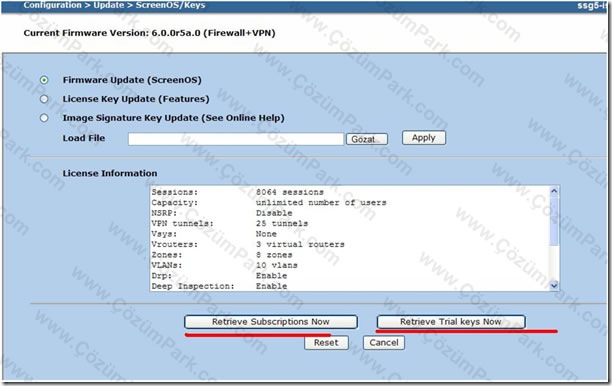
Task: Click ScreenOS/Keys in the breadcrumb
Action: (x=171, y=5)
